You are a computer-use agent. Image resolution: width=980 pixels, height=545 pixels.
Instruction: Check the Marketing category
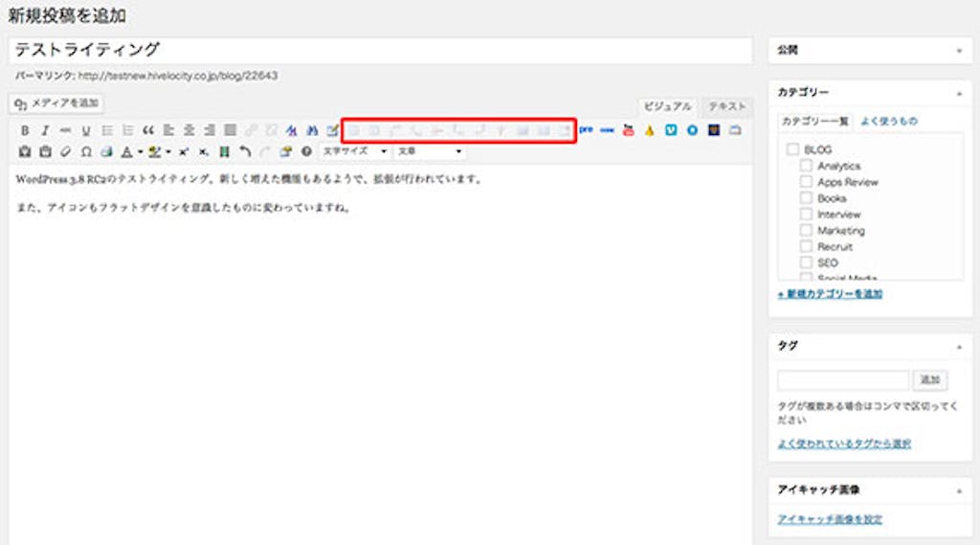806,230
